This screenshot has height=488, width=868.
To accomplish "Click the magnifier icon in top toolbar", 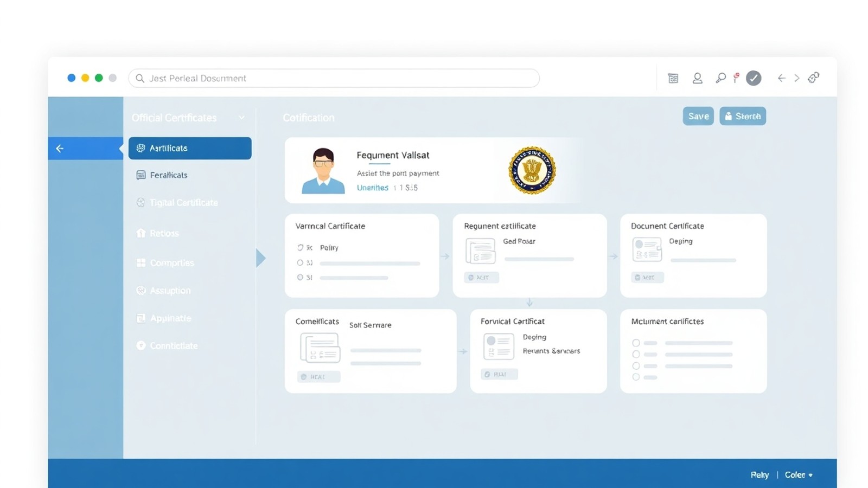I will click(x=720, y=78).
